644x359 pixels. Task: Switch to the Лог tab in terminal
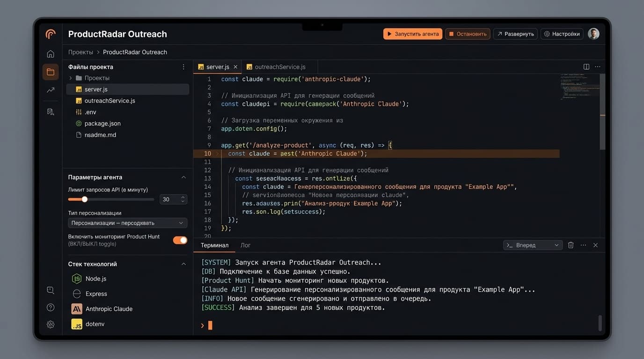(x=245, y=245)
